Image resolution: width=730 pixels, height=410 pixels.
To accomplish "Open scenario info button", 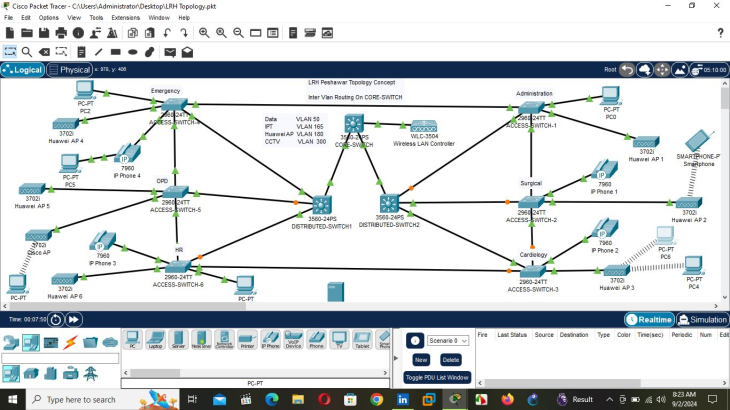I will pyautogui.click(x=415, y=341).
